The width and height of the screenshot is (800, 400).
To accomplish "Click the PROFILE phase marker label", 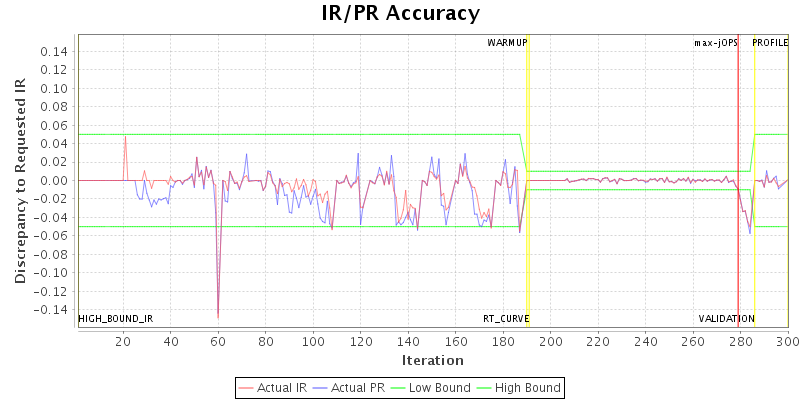I will coord(770,43).
